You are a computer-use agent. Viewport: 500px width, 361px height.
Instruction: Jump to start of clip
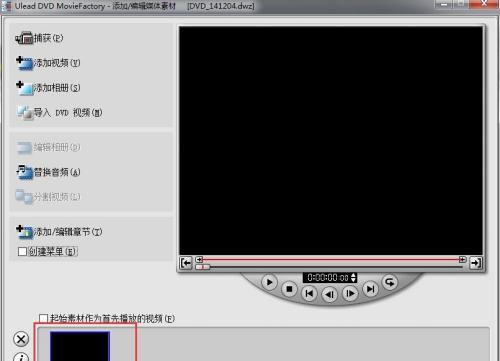309,294
